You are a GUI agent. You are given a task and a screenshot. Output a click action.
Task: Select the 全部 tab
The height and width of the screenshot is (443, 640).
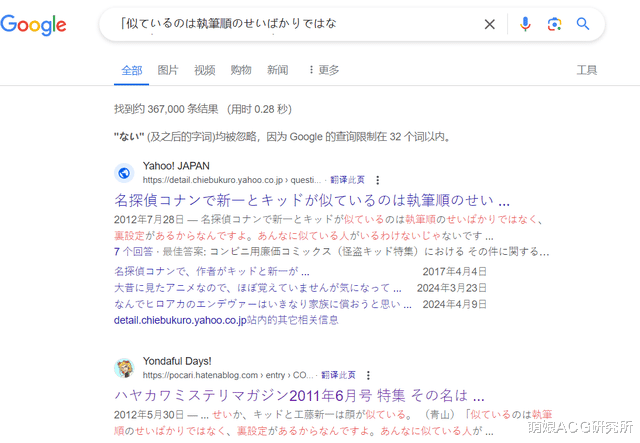131,70
